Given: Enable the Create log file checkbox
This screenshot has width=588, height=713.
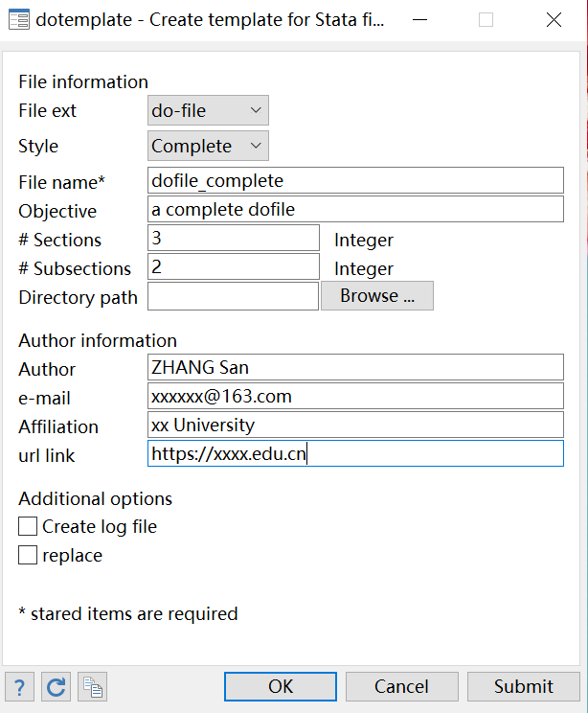Looking at the screenshot, I should click(x=28, y=526).
